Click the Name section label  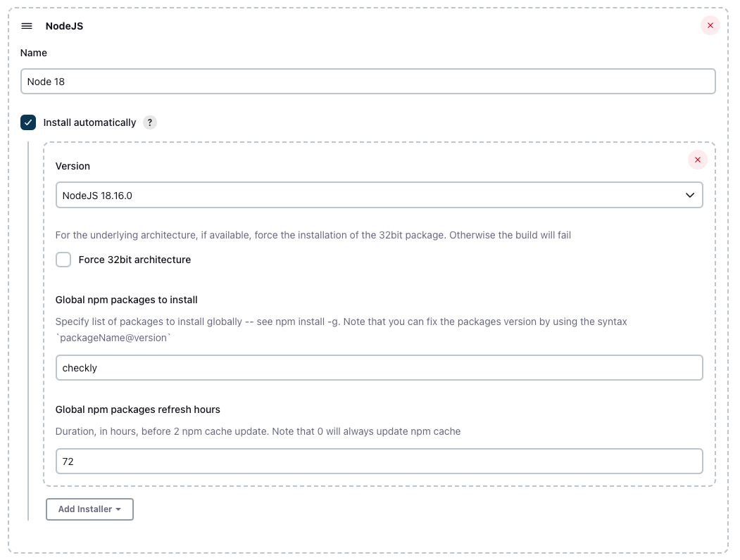[33, 52]
